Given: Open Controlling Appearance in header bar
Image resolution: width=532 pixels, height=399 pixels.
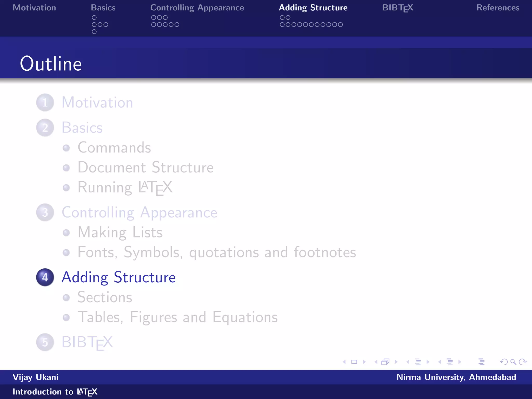Looking at the screenshot, I should (197, 8).
